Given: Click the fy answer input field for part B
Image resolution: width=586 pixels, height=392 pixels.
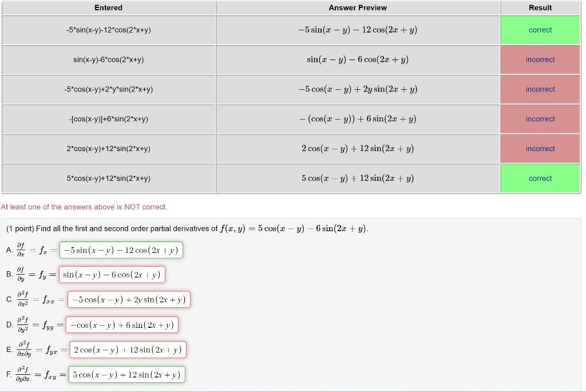Looking at the screenshot, I should click(x=112, y=275).
